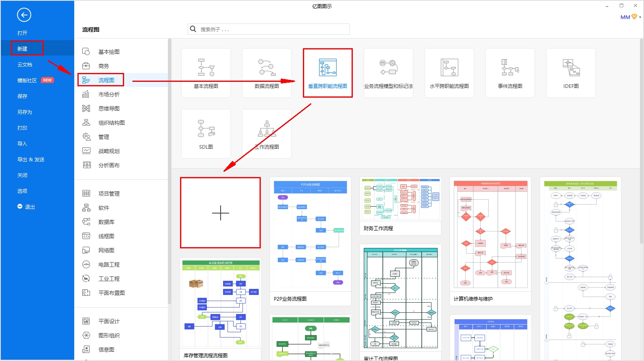Select the 信息图 icon
Image resolution: width=644 pixels, height=361 pixels.
(86, 349)
